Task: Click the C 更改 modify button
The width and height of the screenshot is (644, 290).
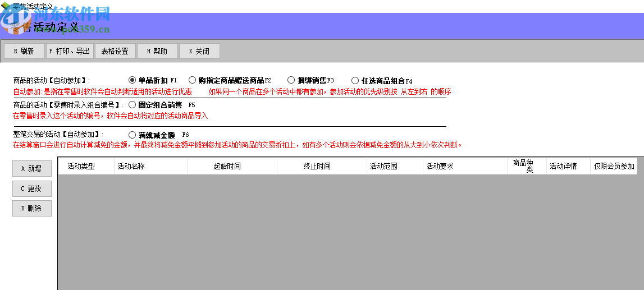Action: coord(32,188)
